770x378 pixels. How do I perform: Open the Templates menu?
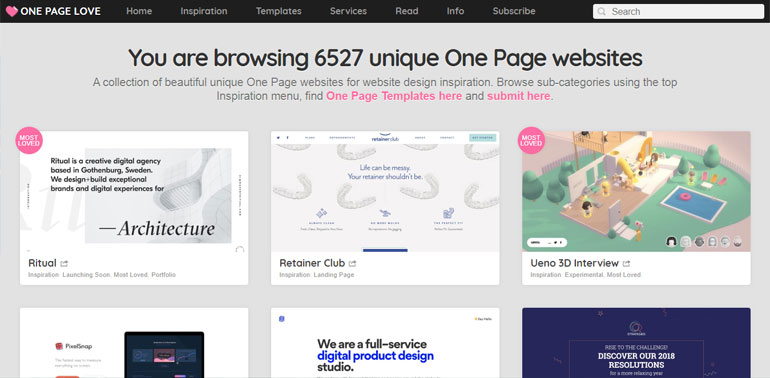pyautogui.click(x=278, y=11)
